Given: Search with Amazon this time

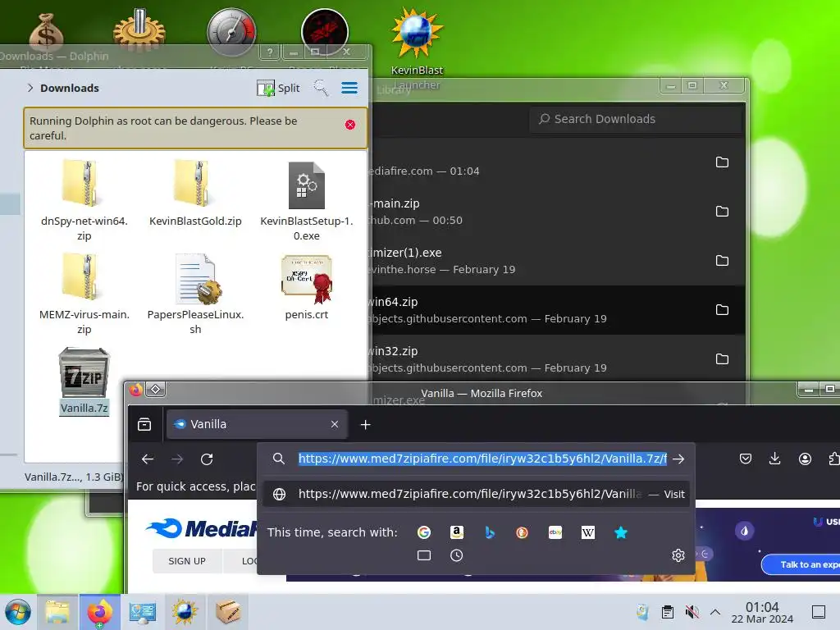Looking at the screenshot, I should pos(456,532).
